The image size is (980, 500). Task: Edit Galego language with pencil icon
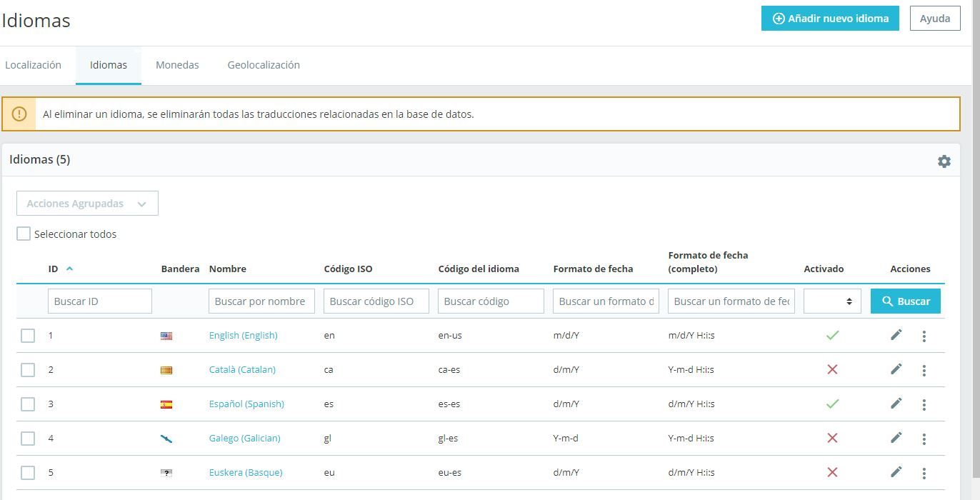click(x=896, y=437)
